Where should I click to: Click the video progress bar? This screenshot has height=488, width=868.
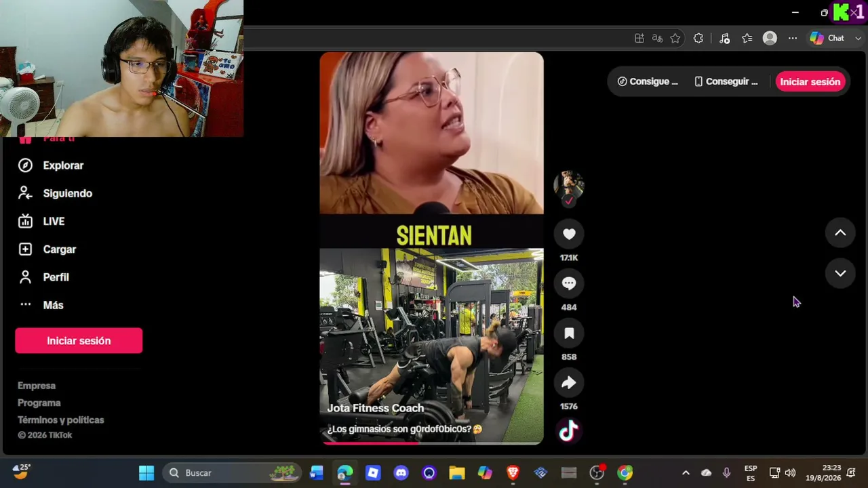pyautogui.click(x=431, y=443)
